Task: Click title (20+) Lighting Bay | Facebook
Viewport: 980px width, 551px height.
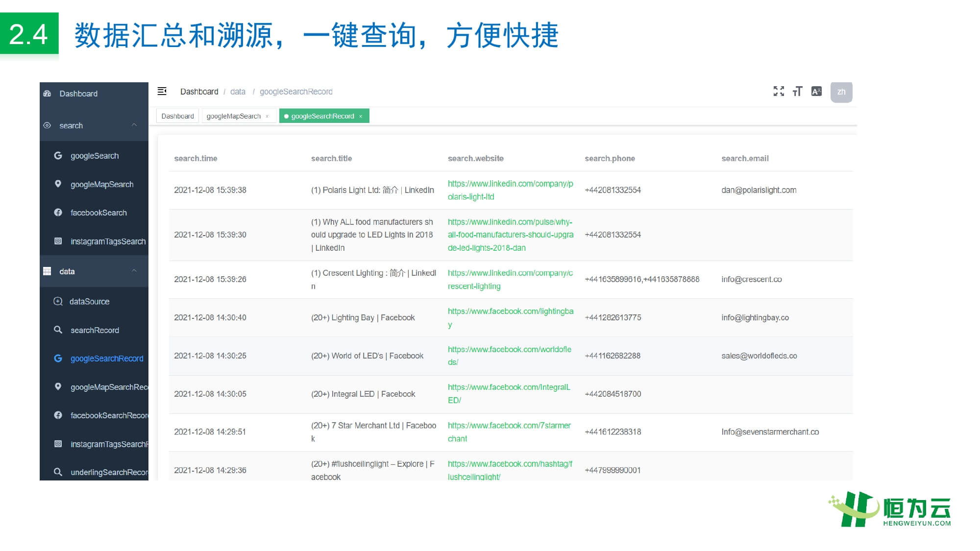Action: (x=363, y=317)
